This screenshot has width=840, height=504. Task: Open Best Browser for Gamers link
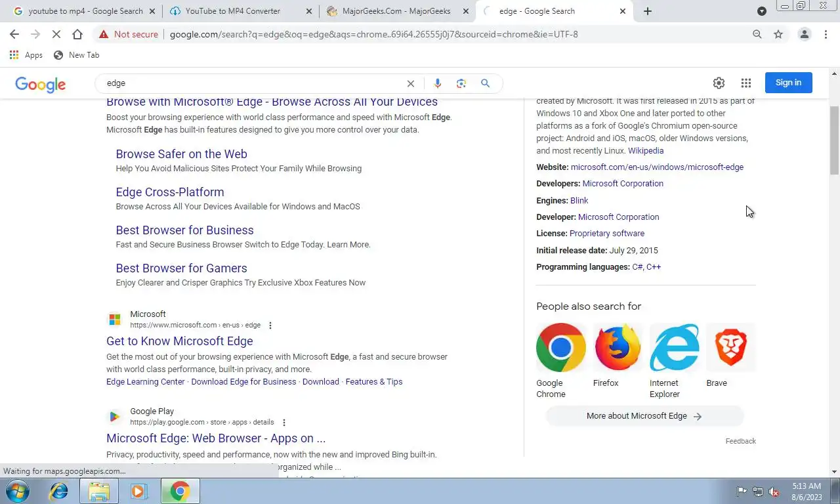[181, 268]
